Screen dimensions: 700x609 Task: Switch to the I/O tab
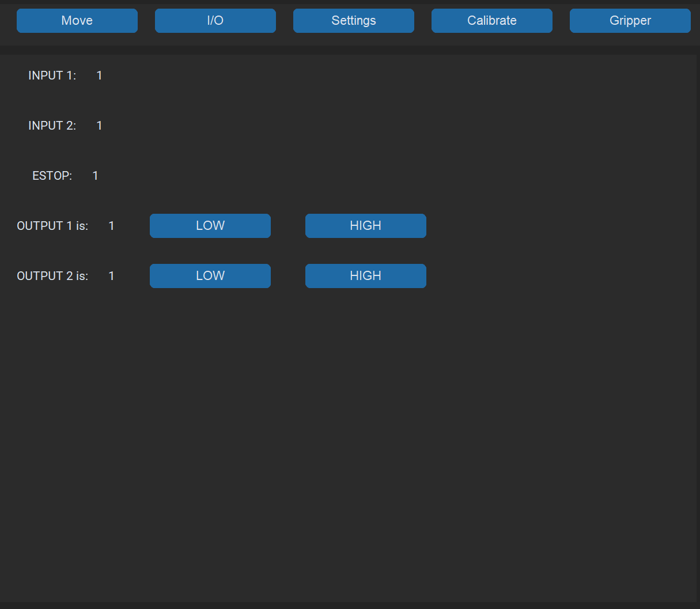215,21
